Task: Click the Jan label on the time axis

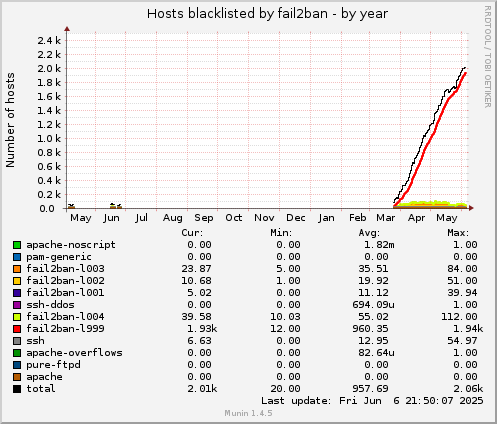Action: 326,218
